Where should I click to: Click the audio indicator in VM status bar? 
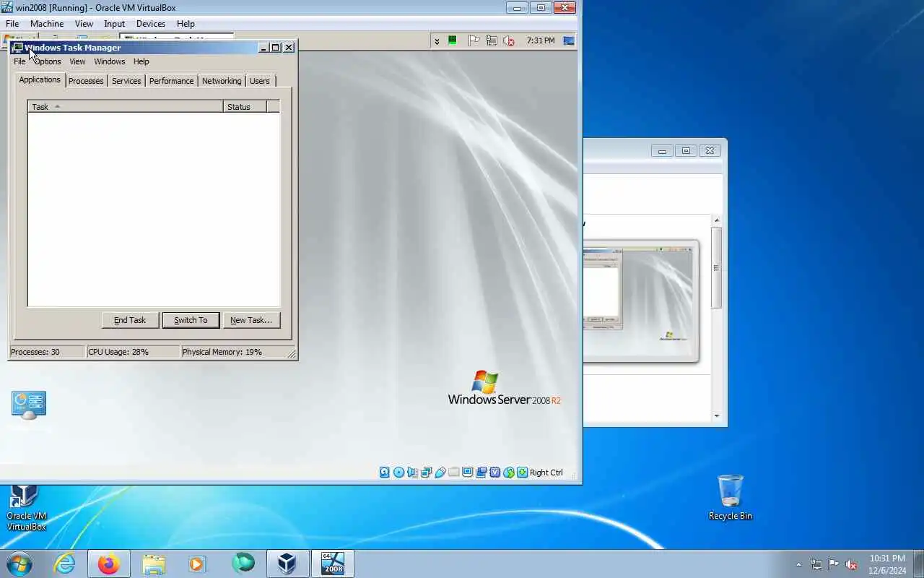(412, 473)
